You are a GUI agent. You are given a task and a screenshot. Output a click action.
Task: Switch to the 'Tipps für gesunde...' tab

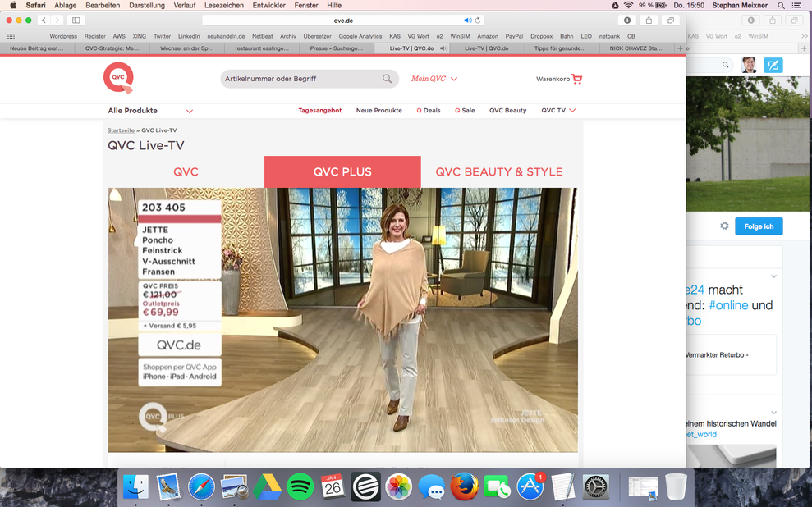[560, 48]
